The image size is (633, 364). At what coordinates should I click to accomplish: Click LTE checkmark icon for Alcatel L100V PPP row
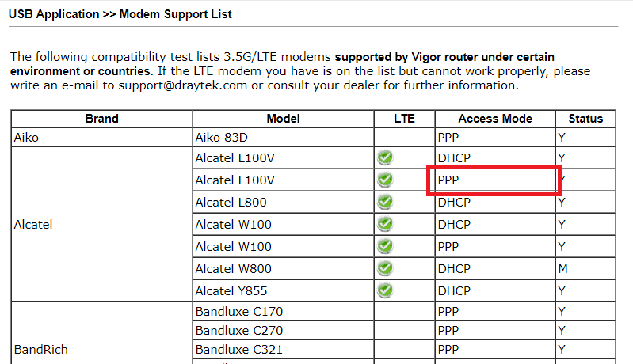coord(385,180)
